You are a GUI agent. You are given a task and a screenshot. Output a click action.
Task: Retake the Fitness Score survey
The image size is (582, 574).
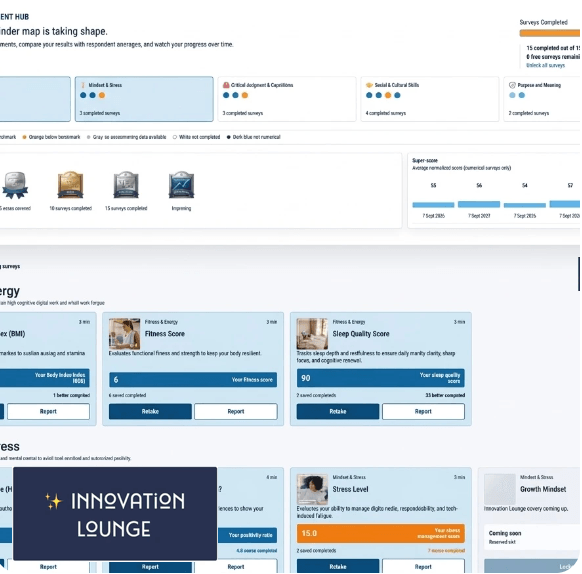[x=150, y=411]
